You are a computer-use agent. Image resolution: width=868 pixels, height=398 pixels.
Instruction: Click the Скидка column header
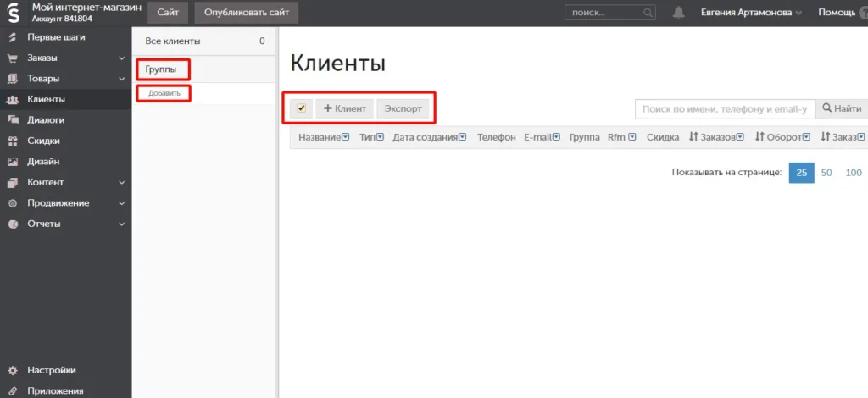(663, 137)
